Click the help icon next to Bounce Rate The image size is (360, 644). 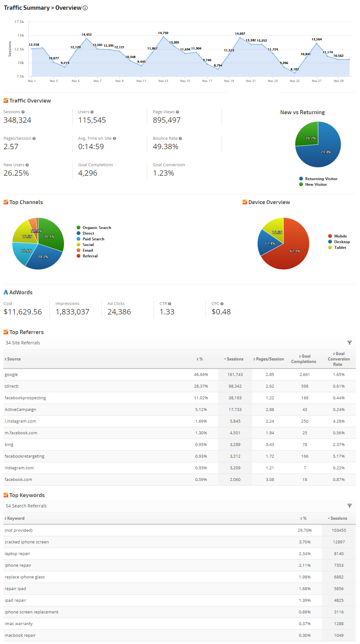[x=180, y=138]
